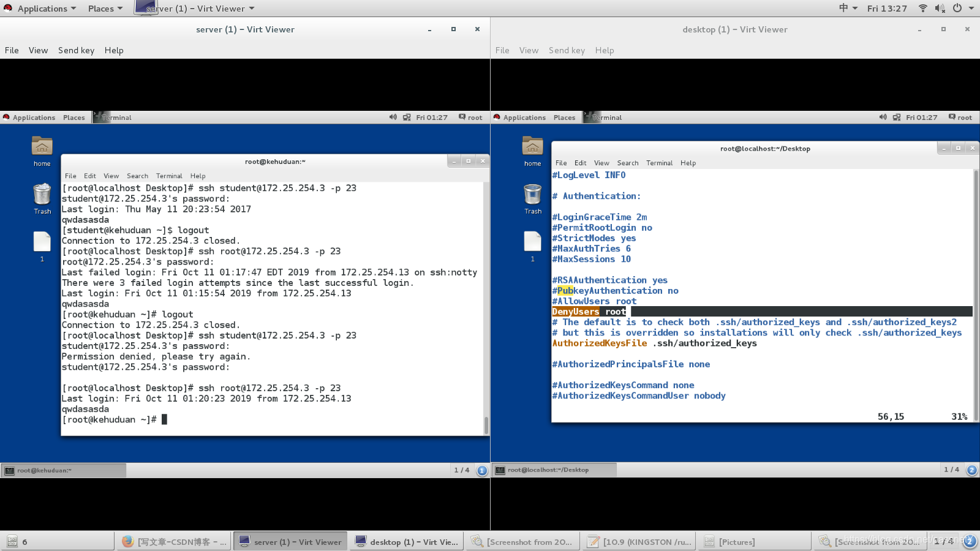The width and height of the screenshot is (980, 551).
Task: Open Help menu in server Virt Viewer
Action: click(114, 50)
